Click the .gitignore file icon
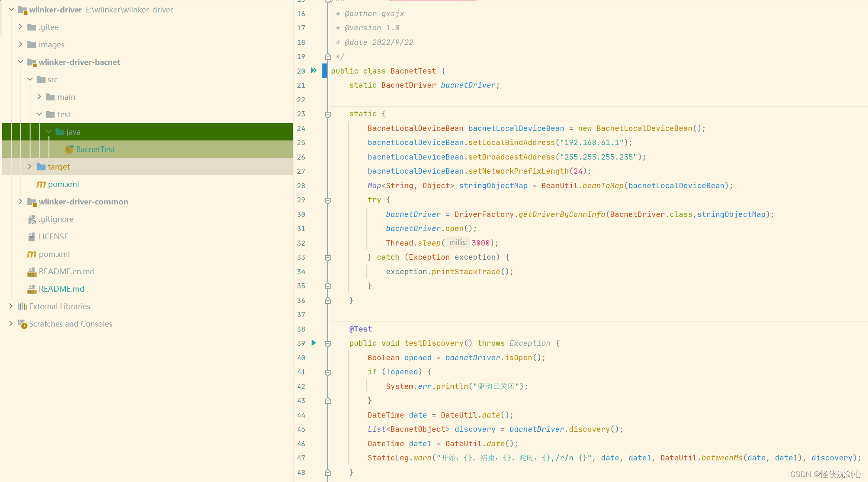868x482 pixels. tap(32, 219)
